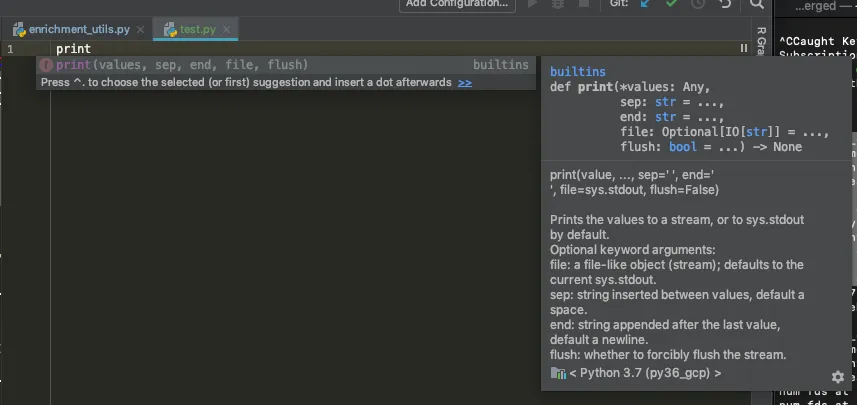Click the library icon beside Python 3.7

coord(558,373)
